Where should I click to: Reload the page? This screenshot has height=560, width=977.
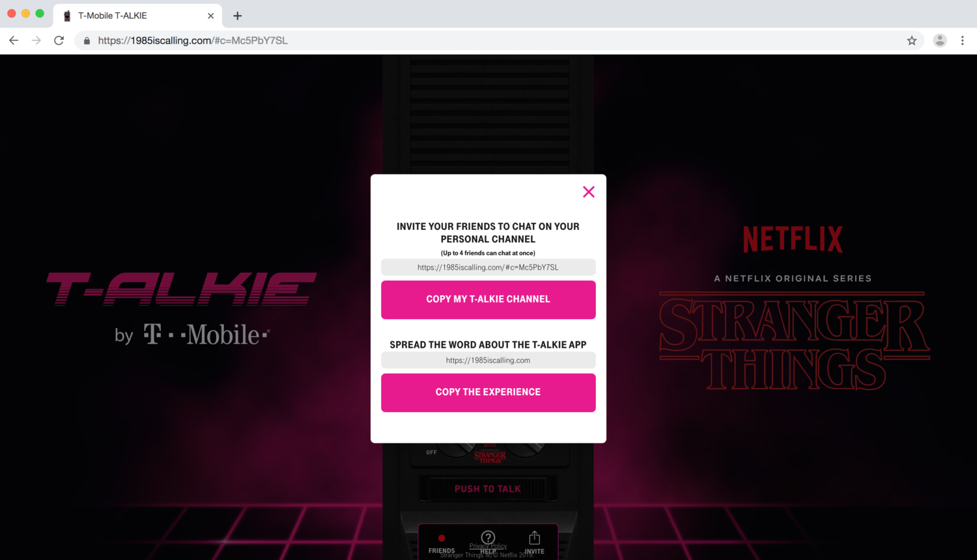(x=59, y=40)
